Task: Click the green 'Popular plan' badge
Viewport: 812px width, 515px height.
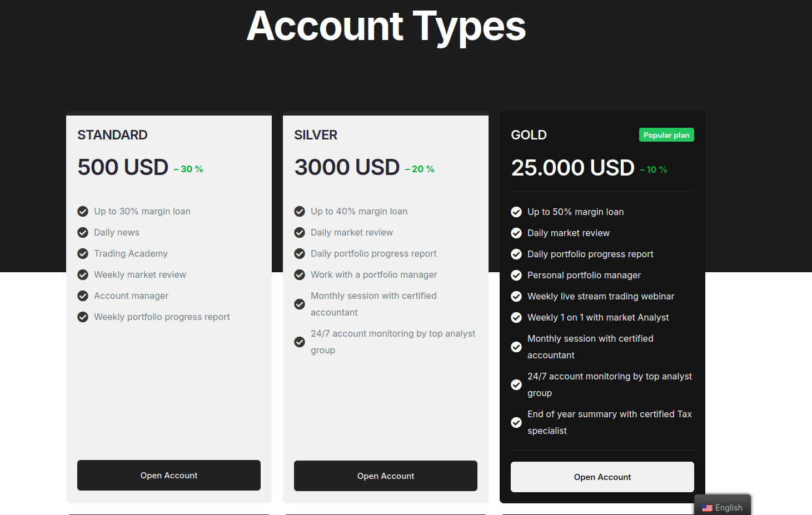Action: (666, 135)
